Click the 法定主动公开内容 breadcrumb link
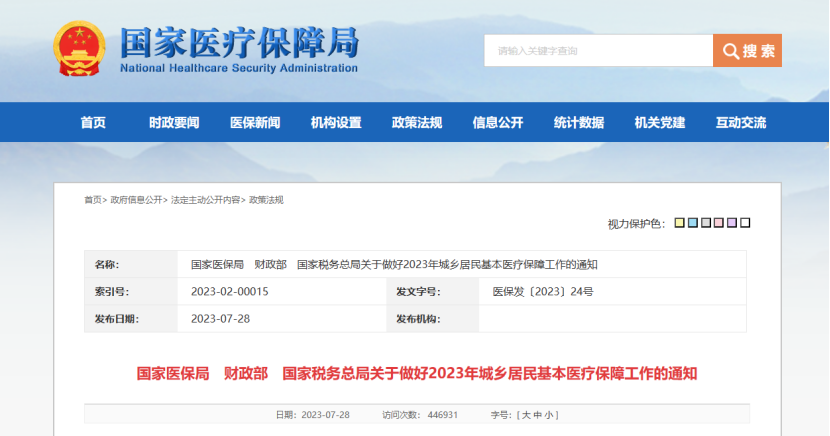 tap(205, 200)
